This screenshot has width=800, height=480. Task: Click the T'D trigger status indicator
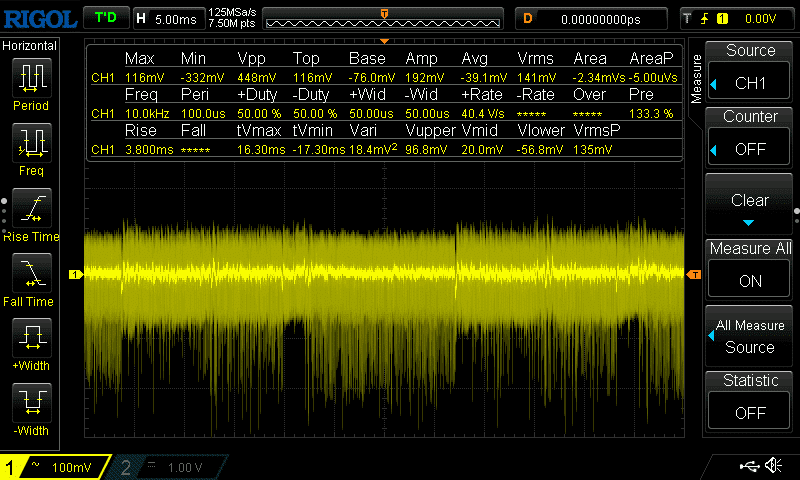[x=104, y=18]
